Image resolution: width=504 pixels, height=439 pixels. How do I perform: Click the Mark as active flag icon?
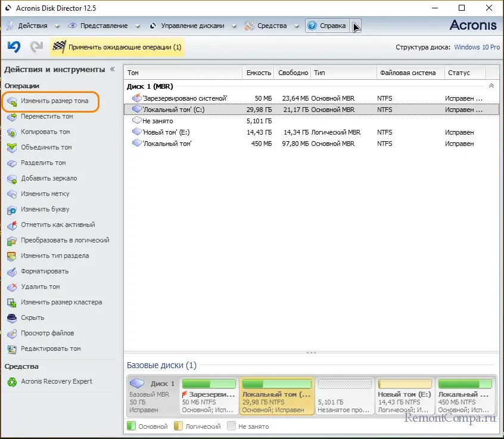pyautogui.click(x=12, y=225)
